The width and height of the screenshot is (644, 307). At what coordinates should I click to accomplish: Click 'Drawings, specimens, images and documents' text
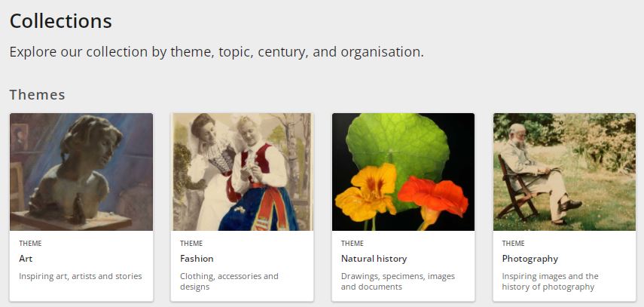(398, 281)
